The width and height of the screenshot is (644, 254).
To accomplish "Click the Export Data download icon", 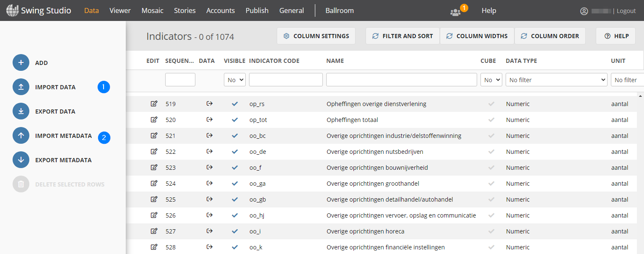I will point(21,111).
